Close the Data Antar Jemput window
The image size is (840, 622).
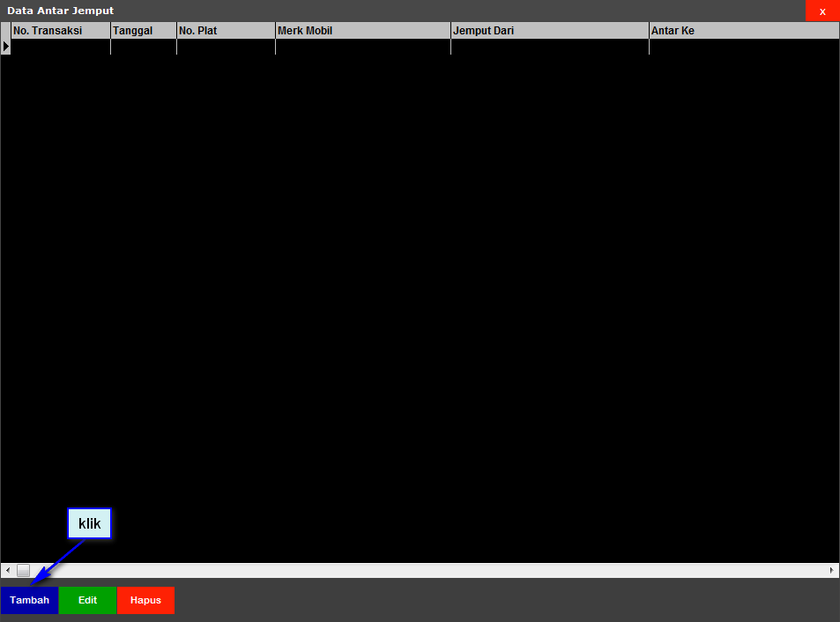pyautogui.click(x=822, y=11)
